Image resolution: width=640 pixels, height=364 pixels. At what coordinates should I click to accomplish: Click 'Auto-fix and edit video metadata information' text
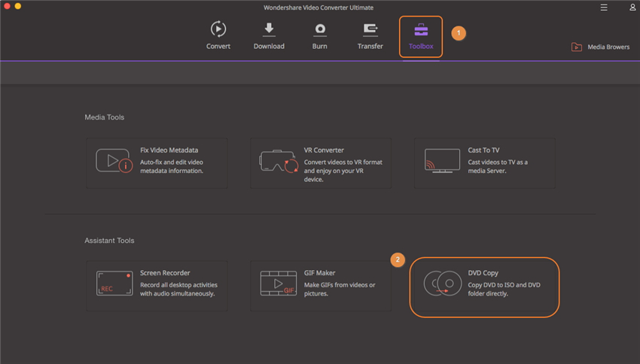click(172, 166)
